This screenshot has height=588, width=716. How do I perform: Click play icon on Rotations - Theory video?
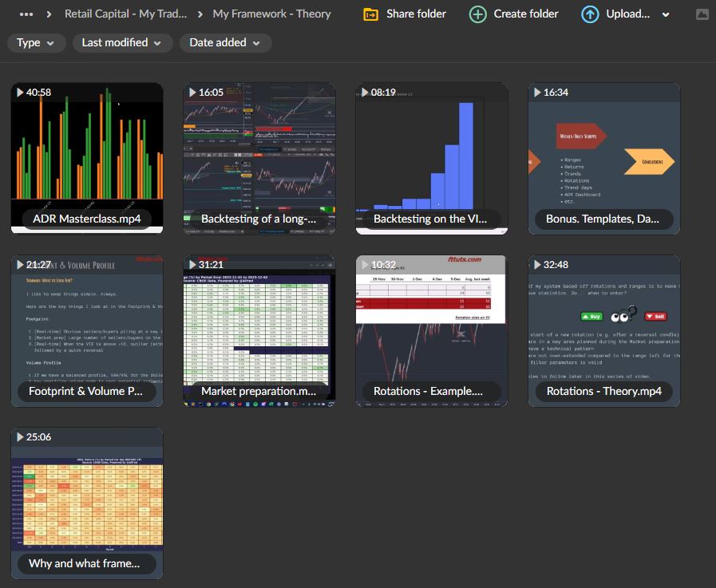(x=536, y=265)
